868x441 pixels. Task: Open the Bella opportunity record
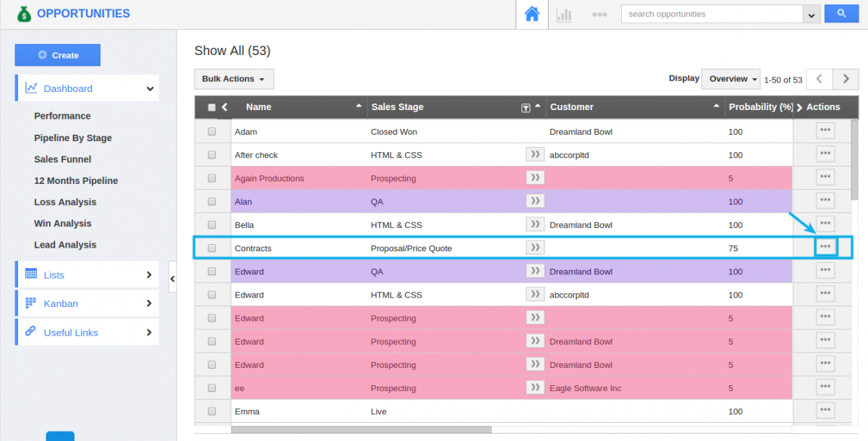(244, 225)
